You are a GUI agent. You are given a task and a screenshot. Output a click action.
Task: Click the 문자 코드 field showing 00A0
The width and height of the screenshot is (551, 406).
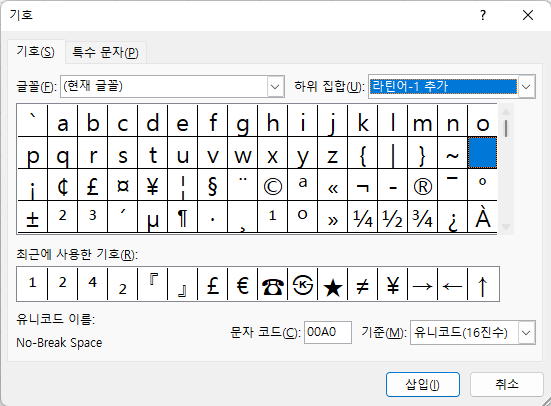pos(328,332)
